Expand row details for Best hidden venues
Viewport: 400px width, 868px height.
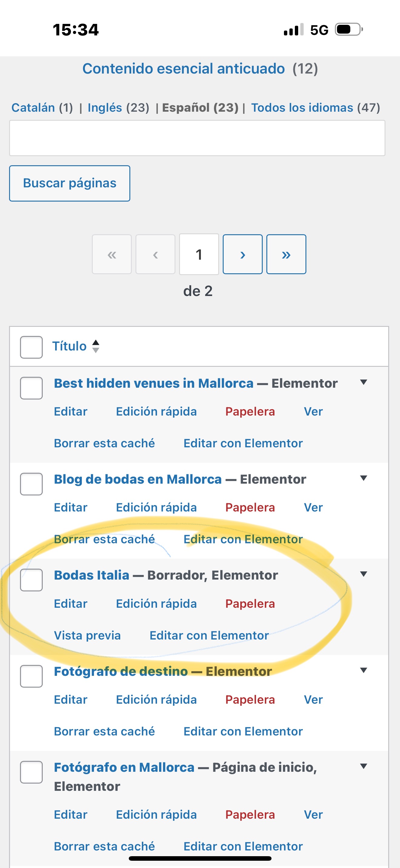(x=363, y=382)
